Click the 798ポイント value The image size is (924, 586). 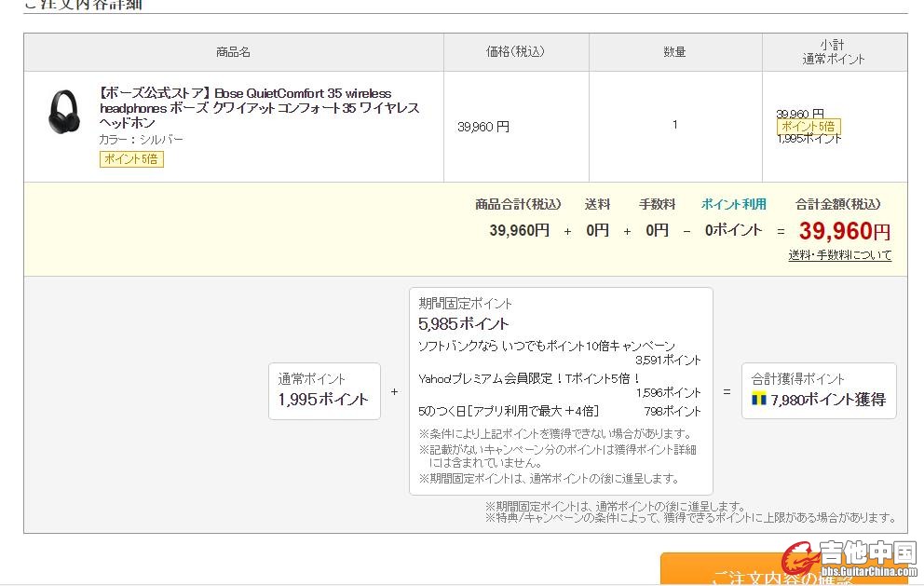(x=673, y=411)
